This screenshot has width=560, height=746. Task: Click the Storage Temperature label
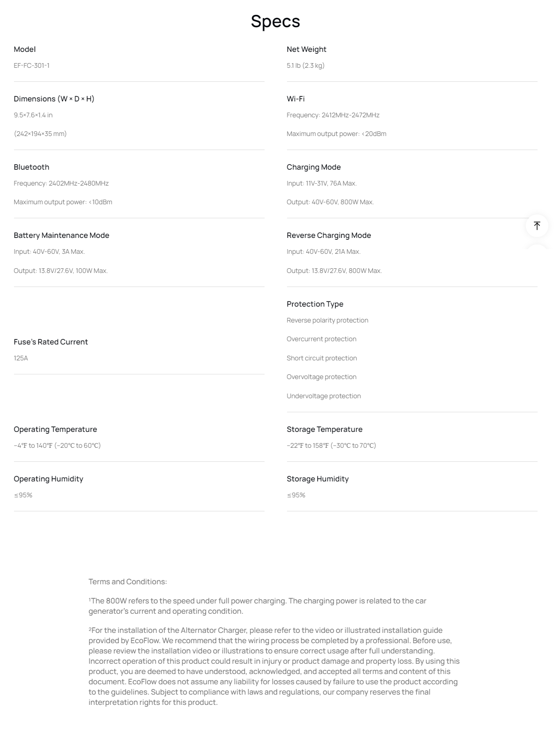click(324, 430)
